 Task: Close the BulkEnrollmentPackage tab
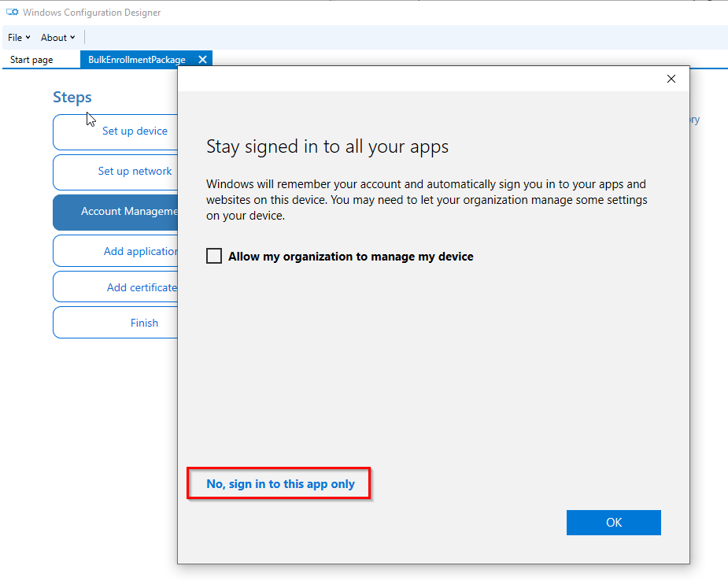pos(202,60)
